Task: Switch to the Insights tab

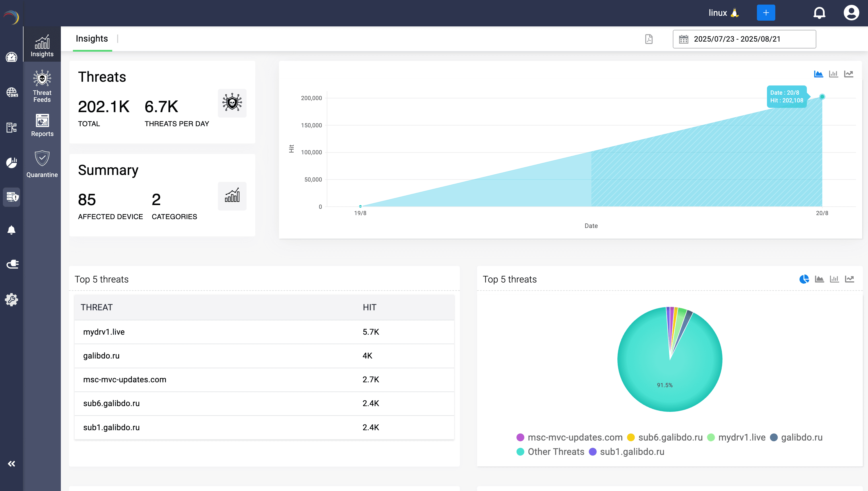Action: 92,38
